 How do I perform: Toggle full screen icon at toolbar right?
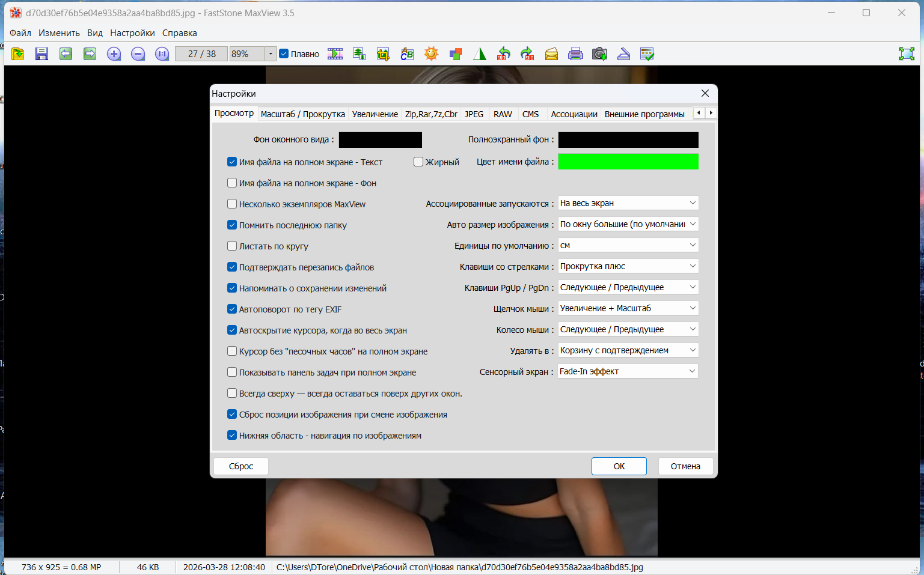point(906,54)
